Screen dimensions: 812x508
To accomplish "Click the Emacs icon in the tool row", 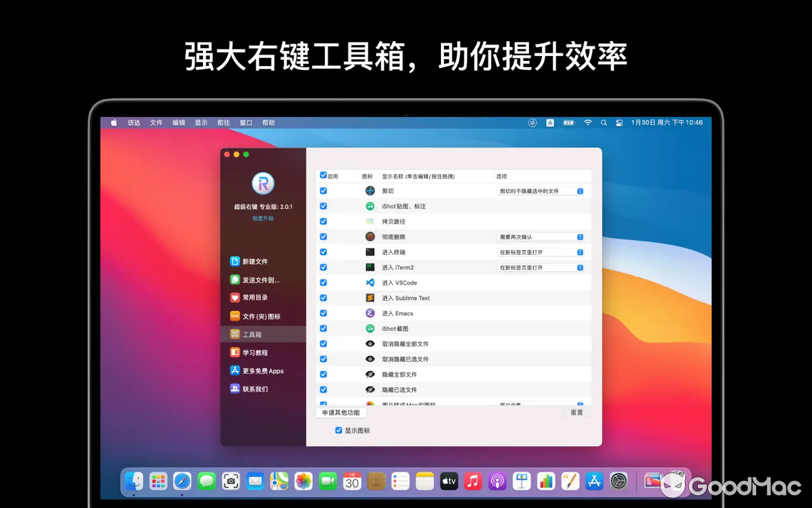I will (x=370, y=312).
